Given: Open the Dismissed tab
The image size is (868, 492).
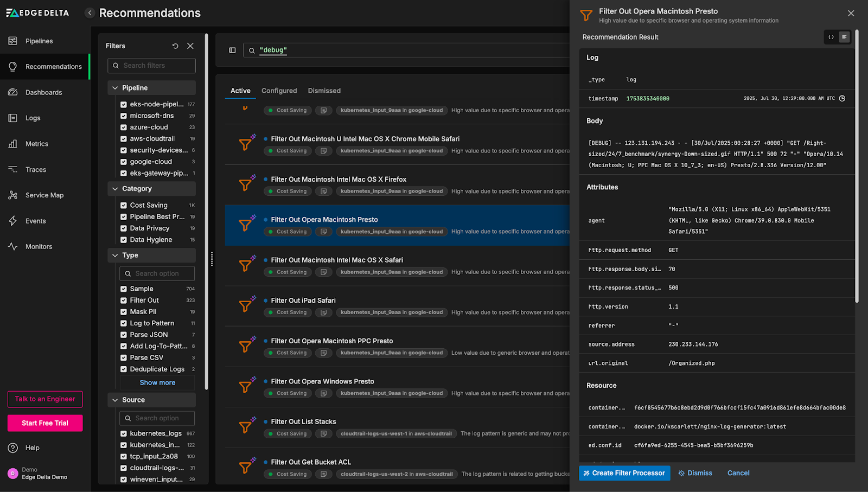Looking at the screenshot, I should pyautogui.click(x=324, y=91).
